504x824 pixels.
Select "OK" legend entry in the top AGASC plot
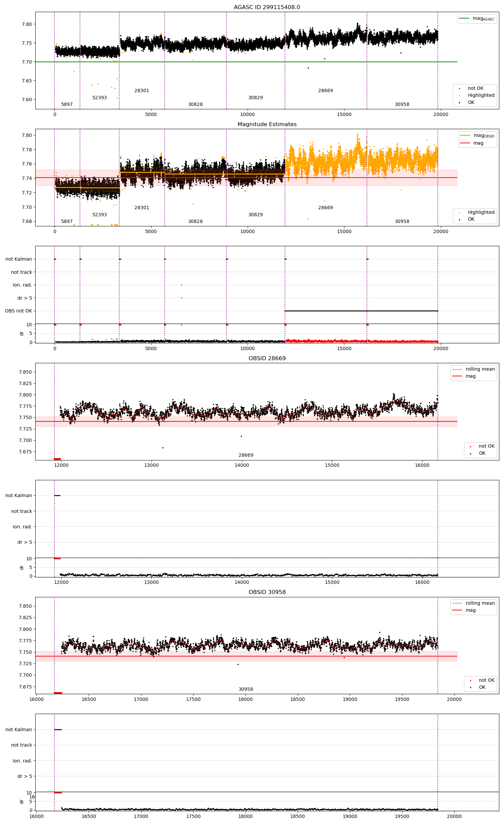[471, 103]
